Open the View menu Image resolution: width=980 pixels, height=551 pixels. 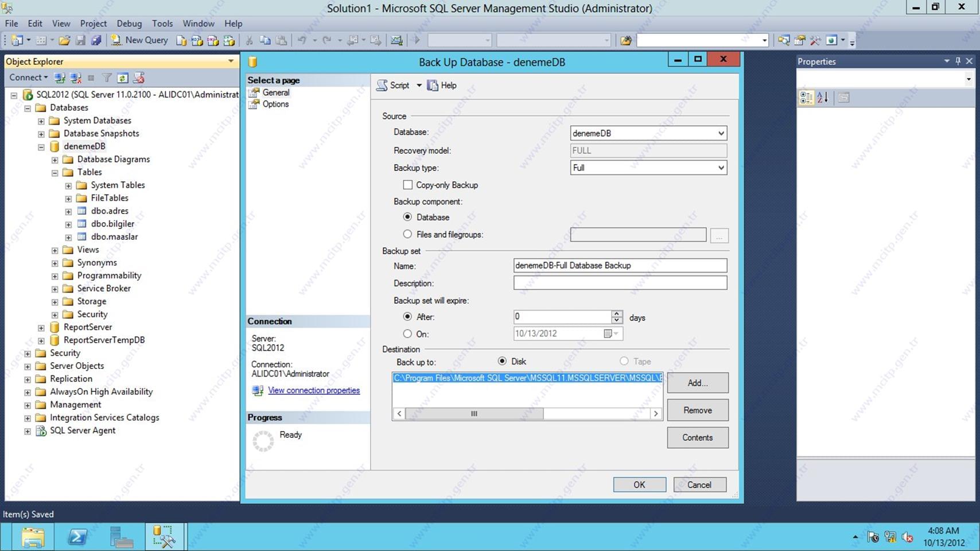(x=61, y=24)
